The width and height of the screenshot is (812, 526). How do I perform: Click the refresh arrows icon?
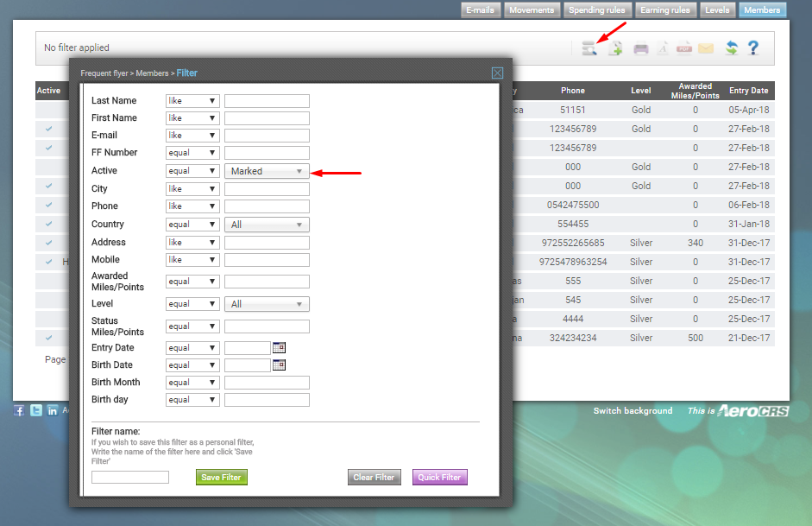(x=731, y=48)
